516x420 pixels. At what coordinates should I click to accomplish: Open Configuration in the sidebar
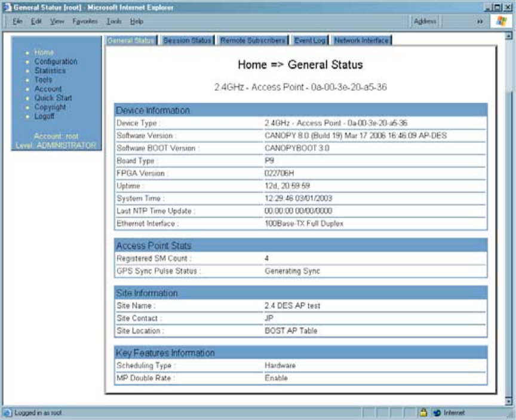[x=56, y=61]
